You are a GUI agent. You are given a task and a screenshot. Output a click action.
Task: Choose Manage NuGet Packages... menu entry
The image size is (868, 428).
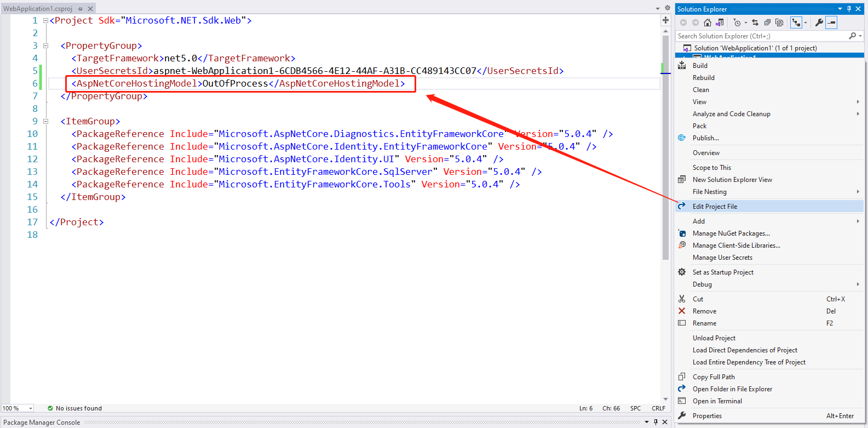(x=731, y=233)
